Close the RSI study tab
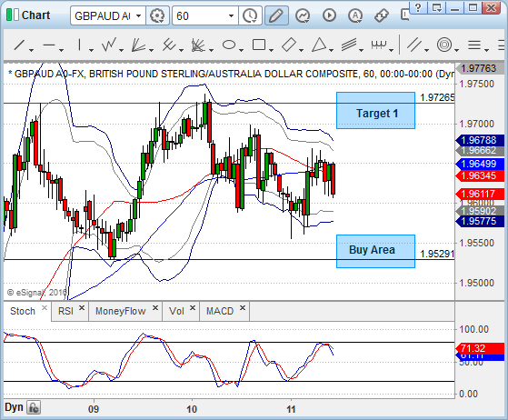 click(x=82, y=307)
